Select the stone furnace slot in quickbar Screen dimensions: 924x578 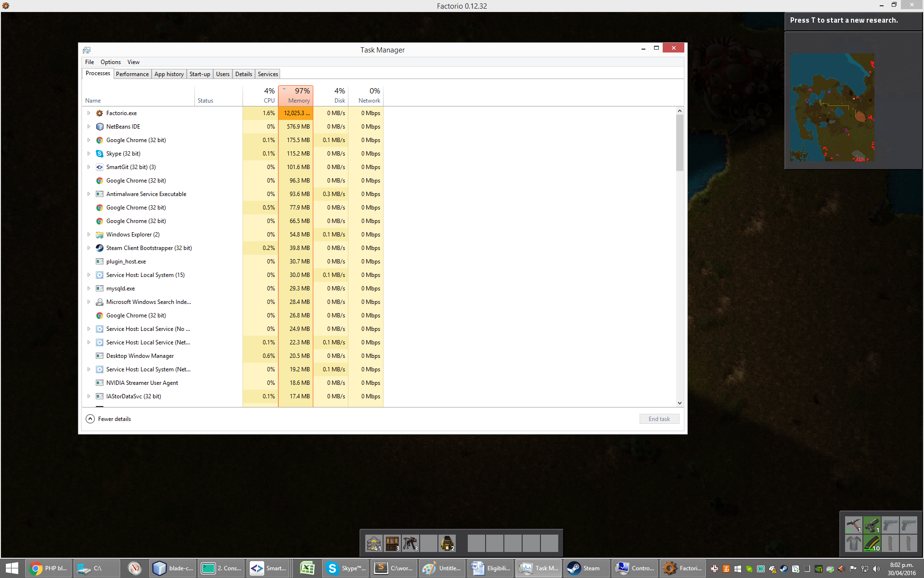[x=447, y=543]
